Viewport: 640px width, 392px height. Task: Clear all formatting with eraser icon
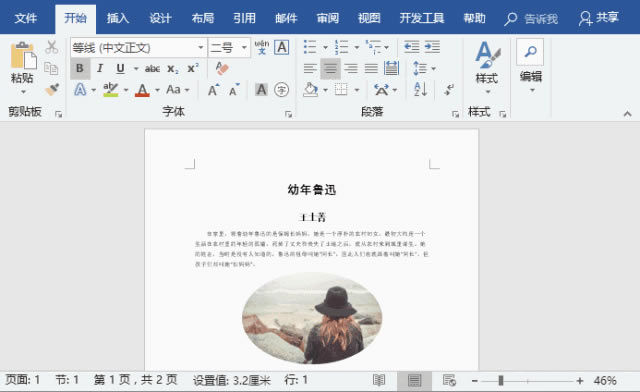click(222, 68)
